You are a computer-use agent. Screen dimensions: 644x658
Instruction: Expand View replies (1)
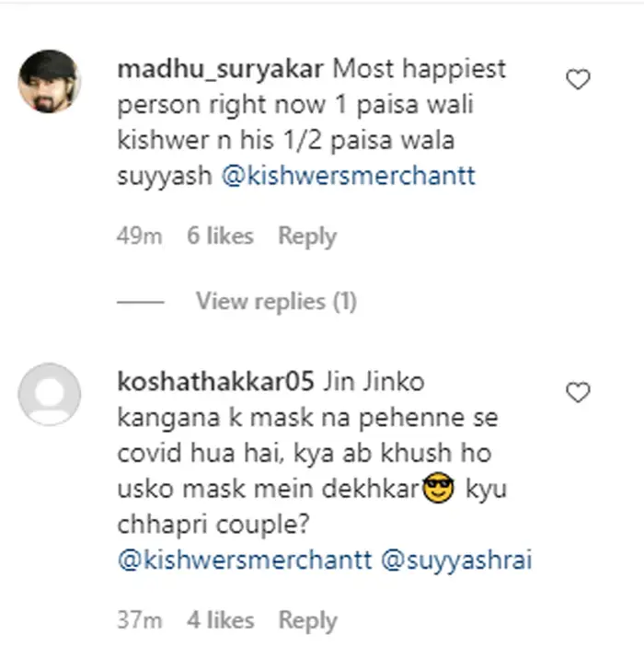pos(275,301)
